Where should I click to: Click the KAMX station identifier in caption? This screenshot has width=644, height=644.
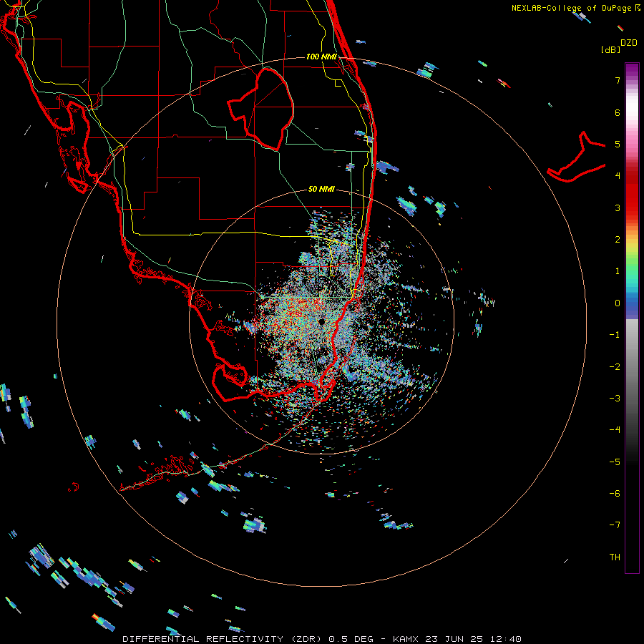[x=406, y=639]
